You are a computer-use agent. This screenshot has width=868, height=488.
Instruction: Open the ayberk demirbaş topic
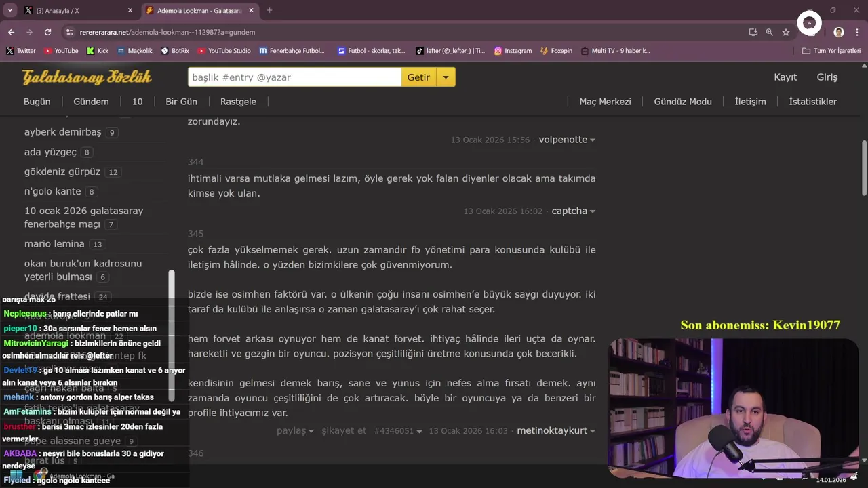pyautogui.click(x=62, y=132)
